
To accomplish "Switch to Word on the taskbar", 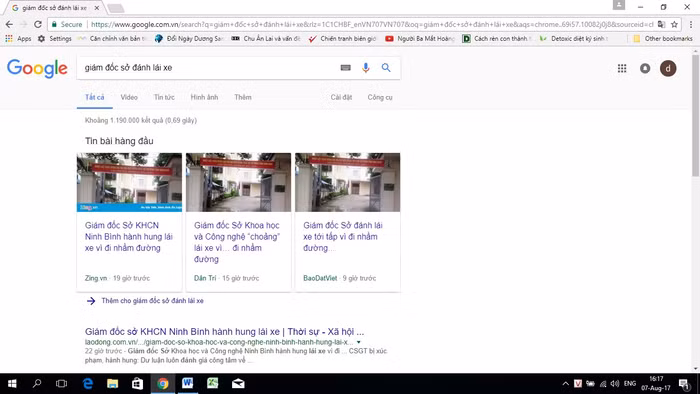I will pos(188,384).
